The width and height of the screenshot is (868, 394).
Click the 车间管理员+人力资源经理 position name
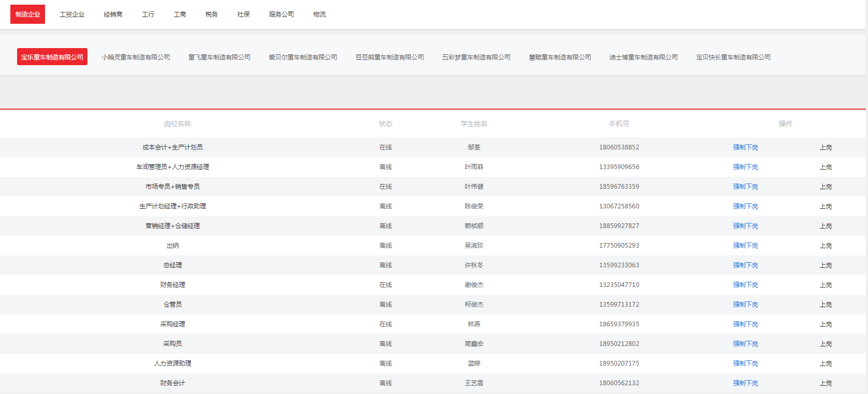[x=173, y=167]
